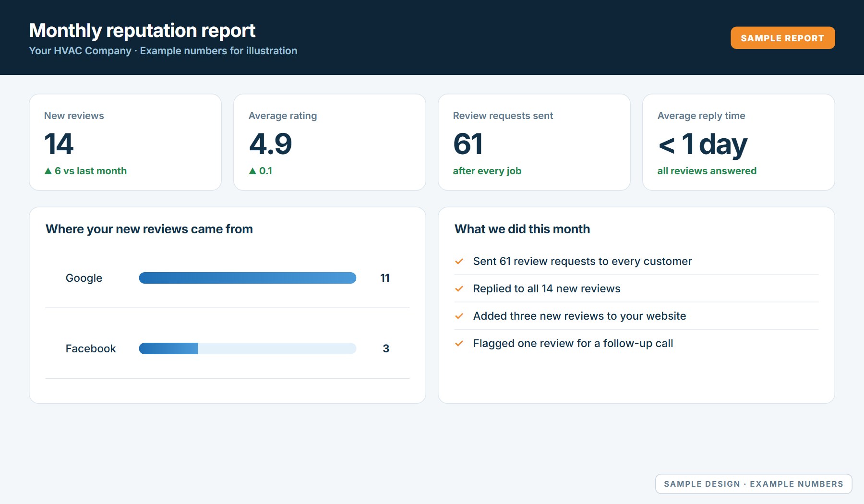Click the "Google" source label
This screenshot has height=504, width=864.
84,278
